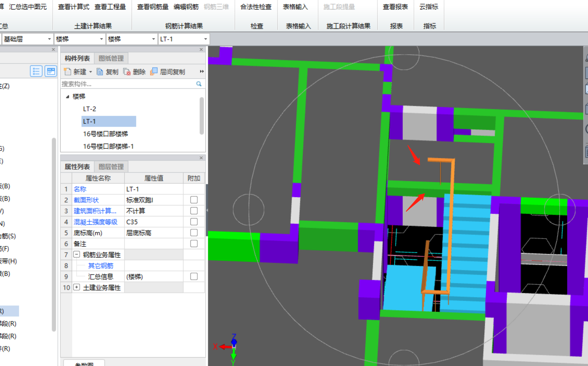Check the 附加 box for 建筑面积计算

[x=194, y=211]
